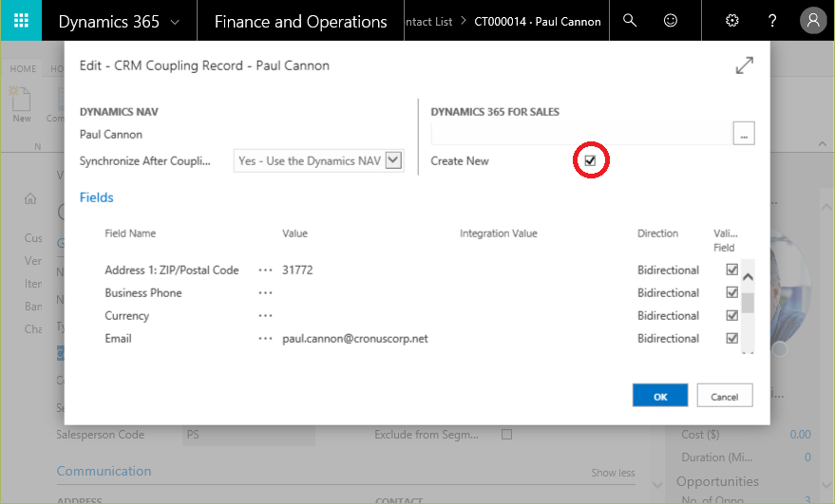Click Business Phone field name

pyautogui.click(x=143, y=292)
